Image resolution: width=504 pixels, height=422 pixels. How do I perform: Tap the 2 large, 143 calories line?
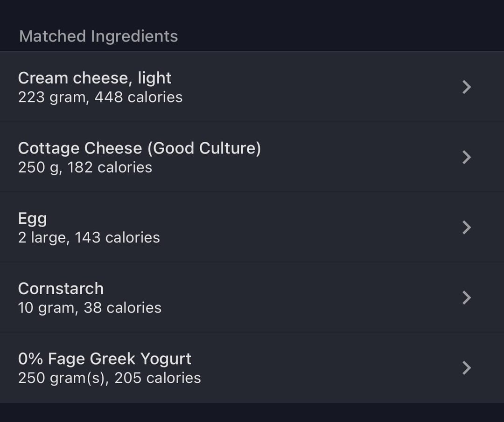[x=89, y=238]
